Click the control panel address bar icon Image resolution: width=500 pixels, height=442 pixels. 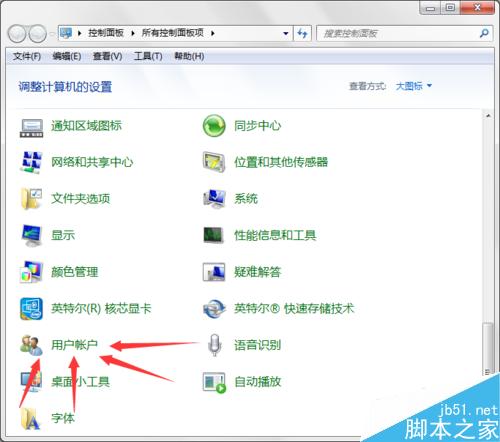click(x=66, y=33)
